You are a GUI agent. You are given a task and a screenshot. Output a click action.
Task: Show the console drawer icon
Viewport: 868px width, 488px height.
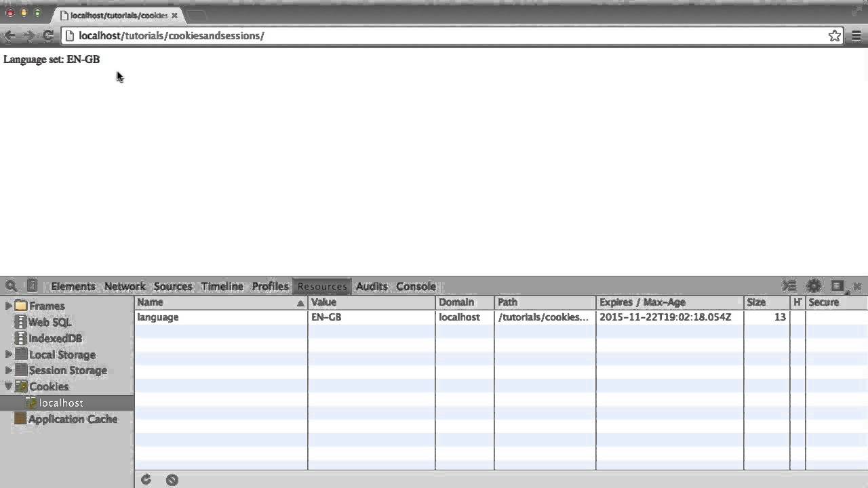tap(789, 286)
